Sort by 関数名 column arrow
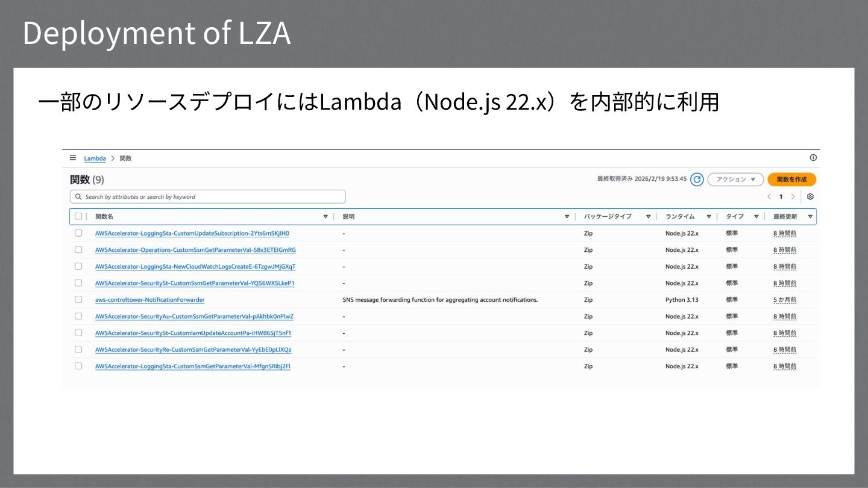 (x=325, y=216)
